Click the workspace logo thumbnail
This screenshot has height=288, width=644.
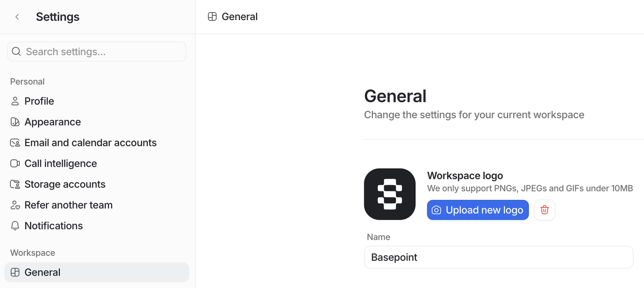point(389,194)
